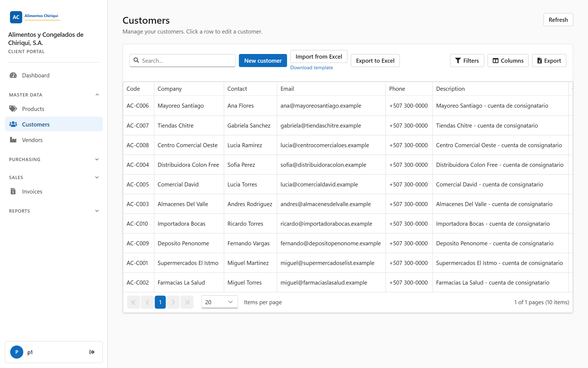Screen dimensions: 588x368
Task: Click the Search input field
Action: click(182, 61)
